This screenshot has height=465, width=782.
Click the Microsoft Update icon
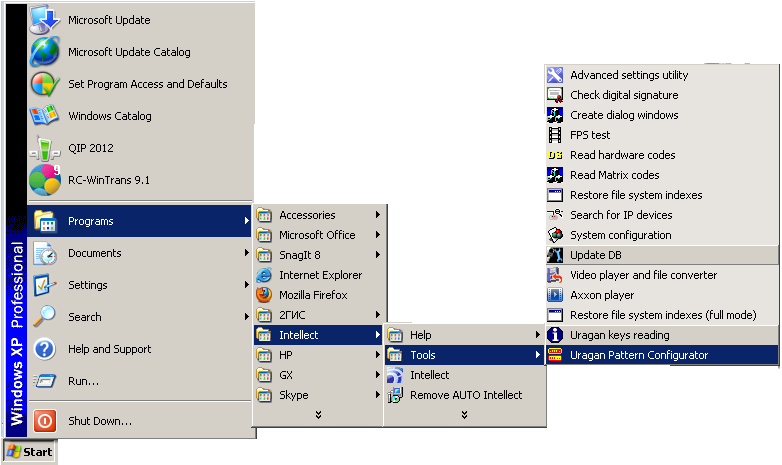pos(45,20)
